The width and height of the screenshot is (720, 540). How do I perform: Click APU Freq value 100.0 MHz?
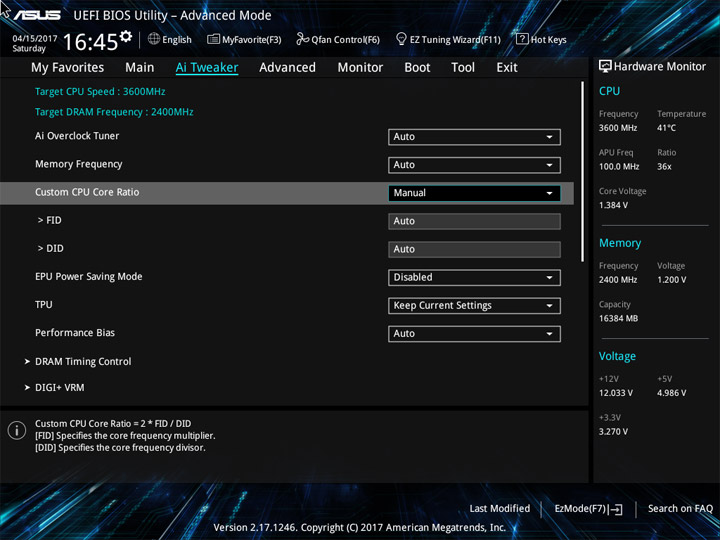[619, 166]
